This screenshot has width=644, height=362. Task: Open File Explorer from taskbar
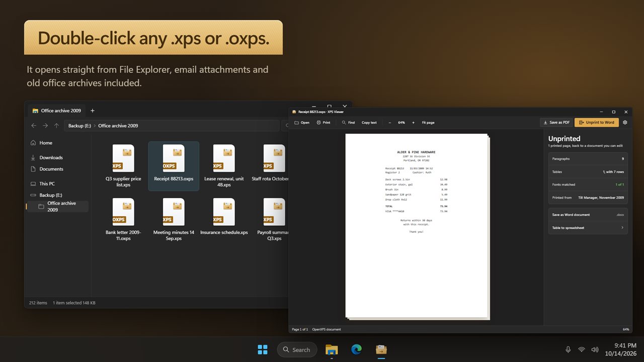(x=332, y=349)
